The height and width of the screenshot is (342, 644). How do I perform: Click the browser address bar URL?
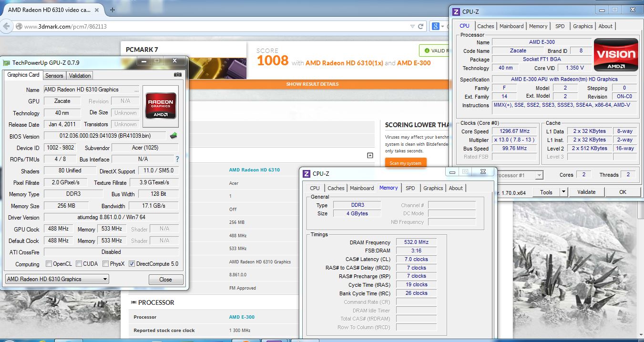(x=65, y=26)
